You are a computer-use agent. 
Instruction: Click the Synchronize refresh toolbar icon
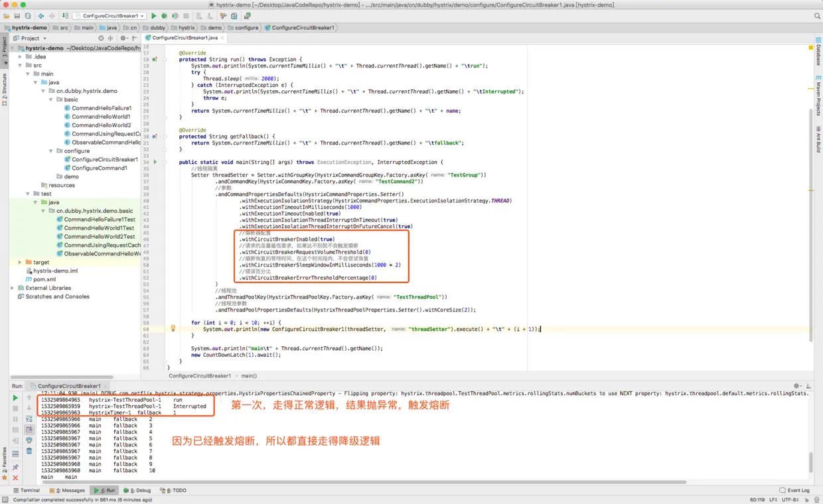(x=27, y=15)
